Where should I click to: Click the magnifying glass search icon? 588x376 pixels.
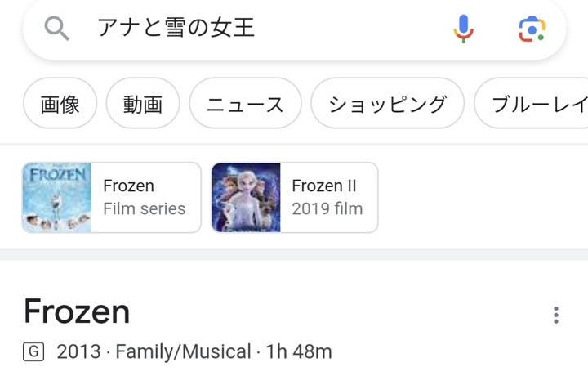tap(56, 29)
